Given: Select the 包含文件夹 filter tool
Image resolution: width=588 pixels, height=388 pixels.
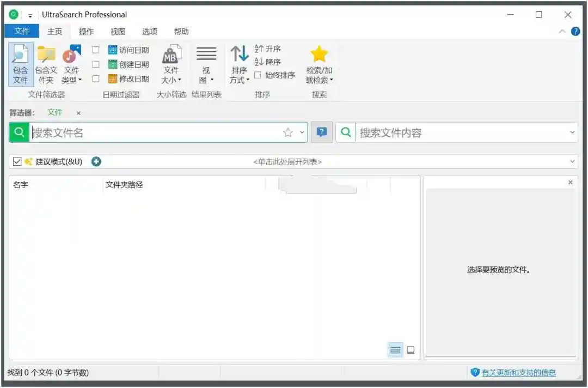Looking at the screenshot, I should [x=46, y=64].
